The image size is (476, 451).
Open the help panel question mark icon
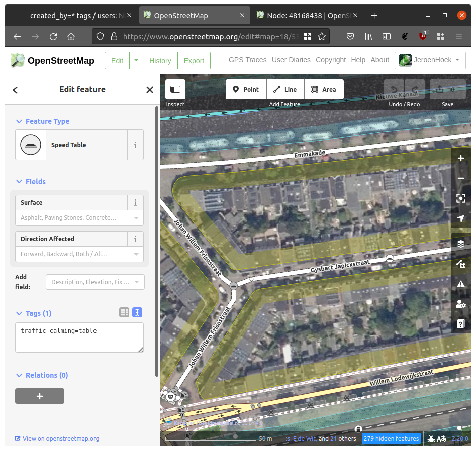tap(460, 324)
